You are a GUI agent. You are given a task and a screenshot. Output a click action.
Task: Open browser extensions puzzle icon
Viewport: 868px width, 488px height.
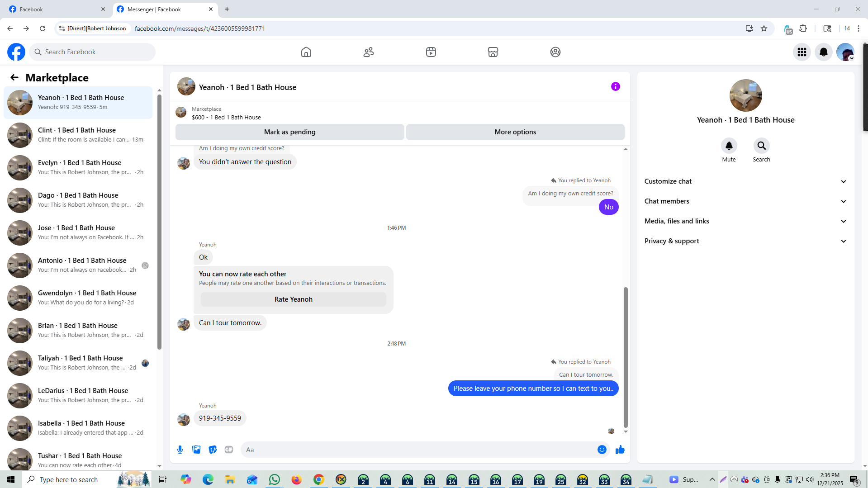click(x=803, y=28)
